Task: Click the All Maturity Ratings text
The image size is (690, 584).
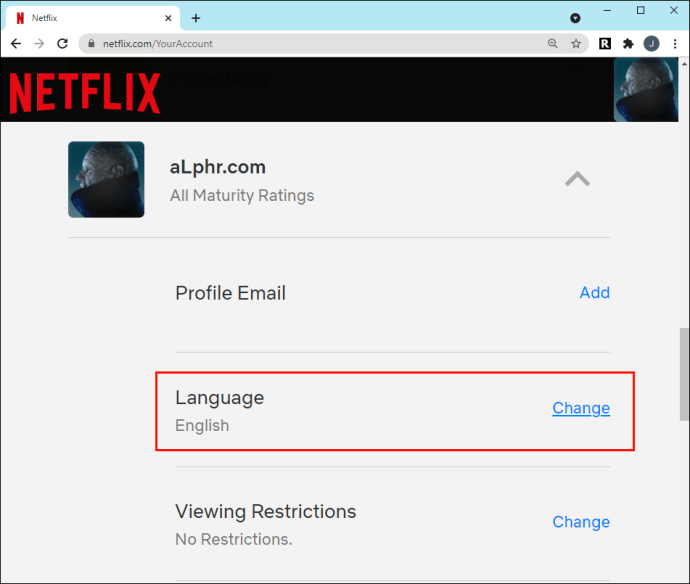Action: click(242, 195)
